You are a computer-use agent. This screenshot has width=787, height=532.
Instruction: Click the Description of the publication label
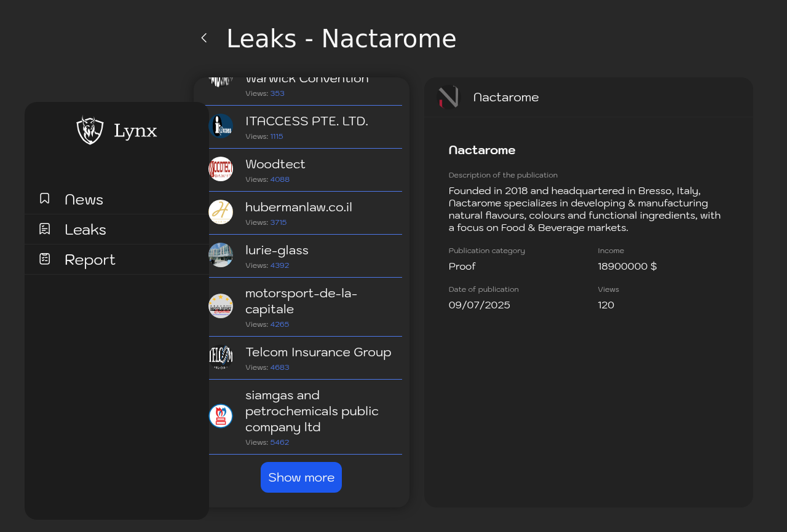(503, 175)
